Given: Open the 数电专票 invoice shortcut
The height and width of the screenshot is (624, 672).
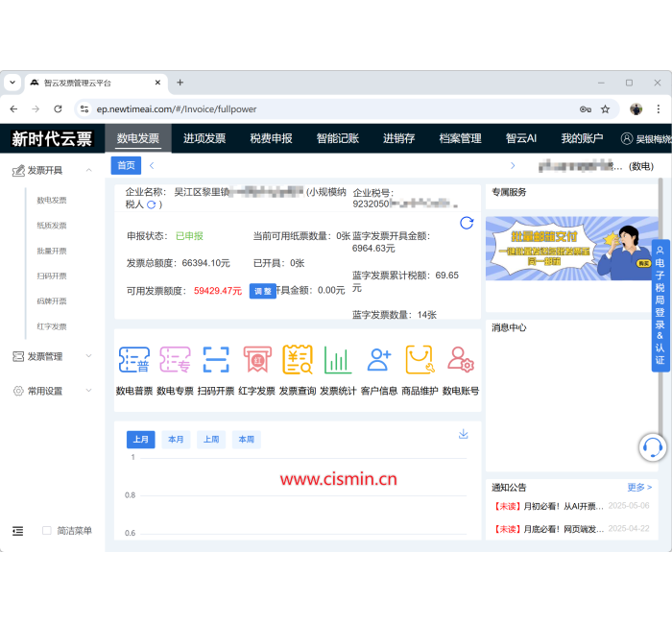Looking at the screenshot, I should pos(175,371).
